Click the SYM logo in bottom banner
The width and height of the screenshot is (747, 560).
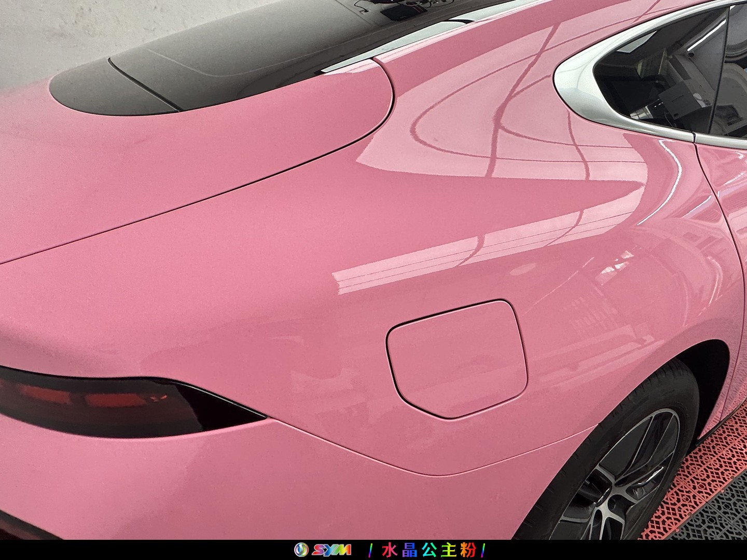point(323,550)
